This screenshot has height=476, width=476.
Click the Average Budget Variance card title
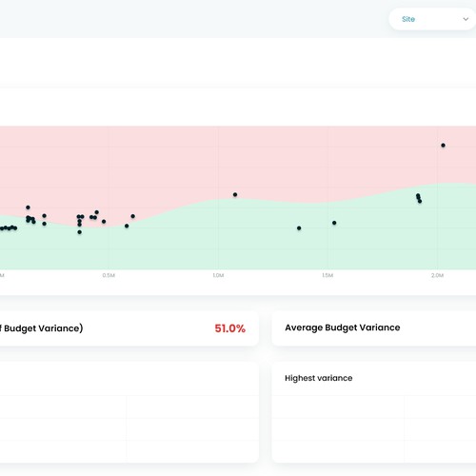[343, 327]
